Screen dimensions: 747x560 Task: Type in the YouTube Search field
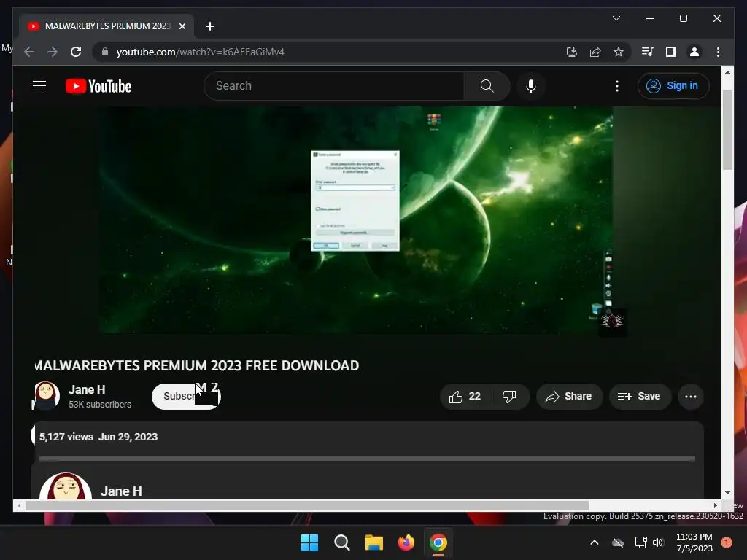tap(335, 86)
